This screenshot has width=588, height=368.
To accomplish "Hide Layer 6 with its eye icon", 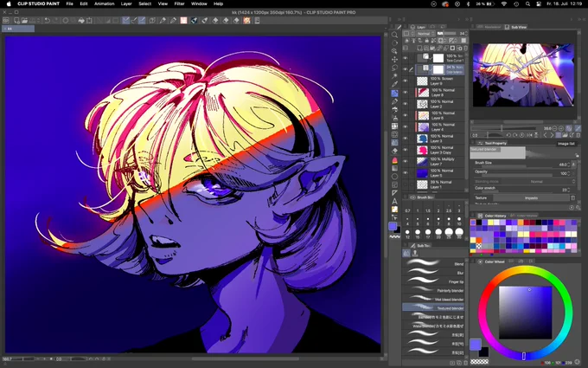I will point(406,115).
